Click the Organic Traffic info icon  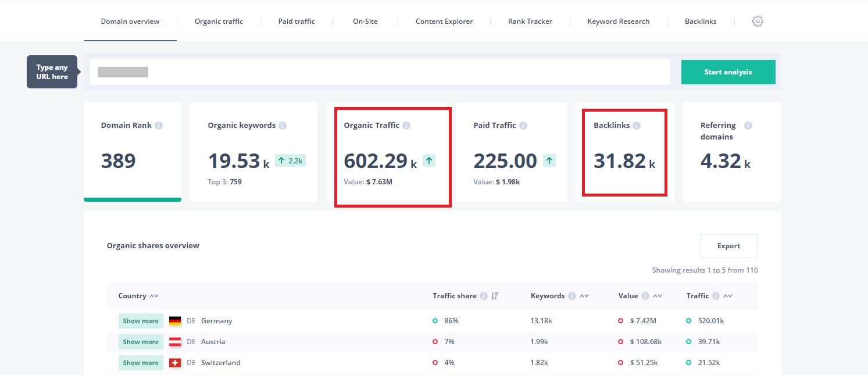click(x=406, y=126)
